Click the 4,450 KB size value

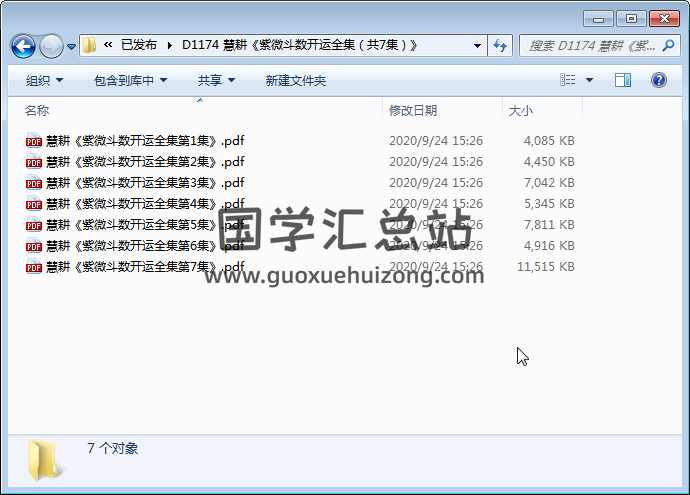[x=549, y=161]
